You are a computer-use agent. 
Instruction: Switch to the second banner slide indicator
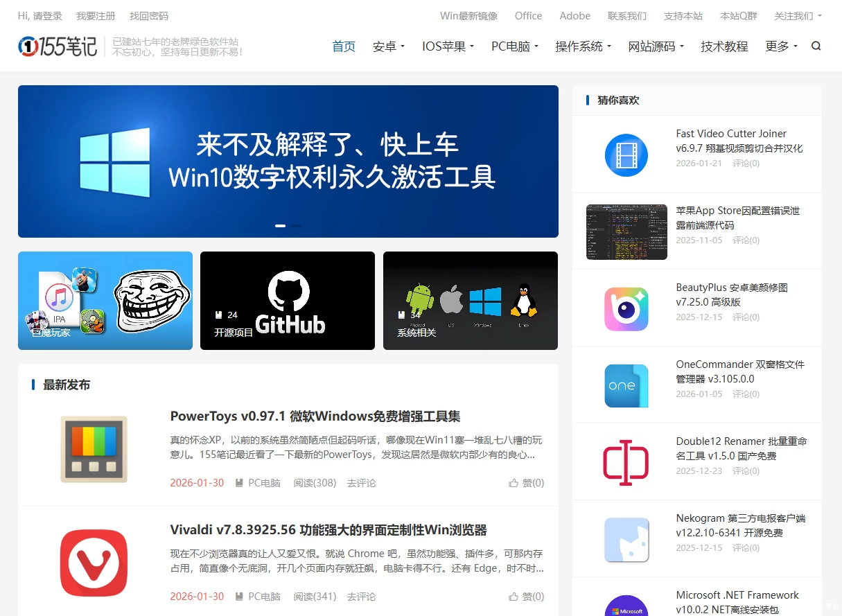click(x=296, y=226)
